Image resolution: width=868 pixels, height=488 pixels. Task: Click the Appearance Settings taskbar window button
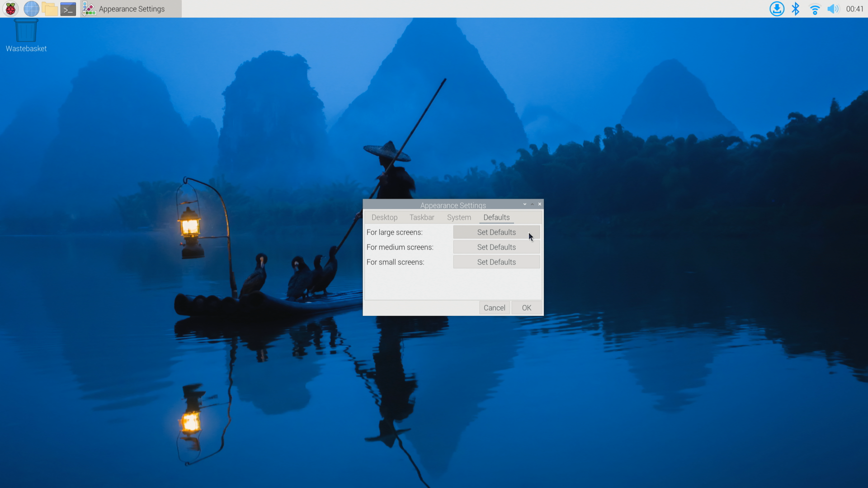click(131, 9)
